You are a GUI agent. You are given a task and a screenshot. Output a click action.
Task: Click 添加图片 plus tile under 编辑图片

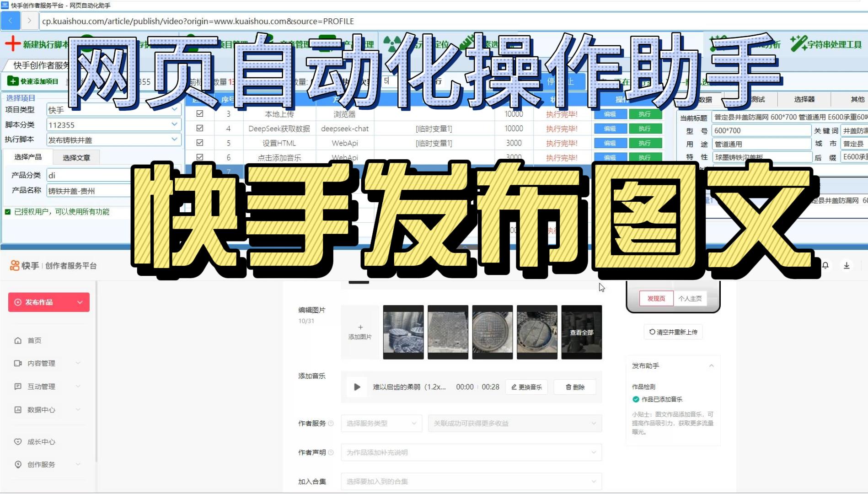click(x=360, y=332)
